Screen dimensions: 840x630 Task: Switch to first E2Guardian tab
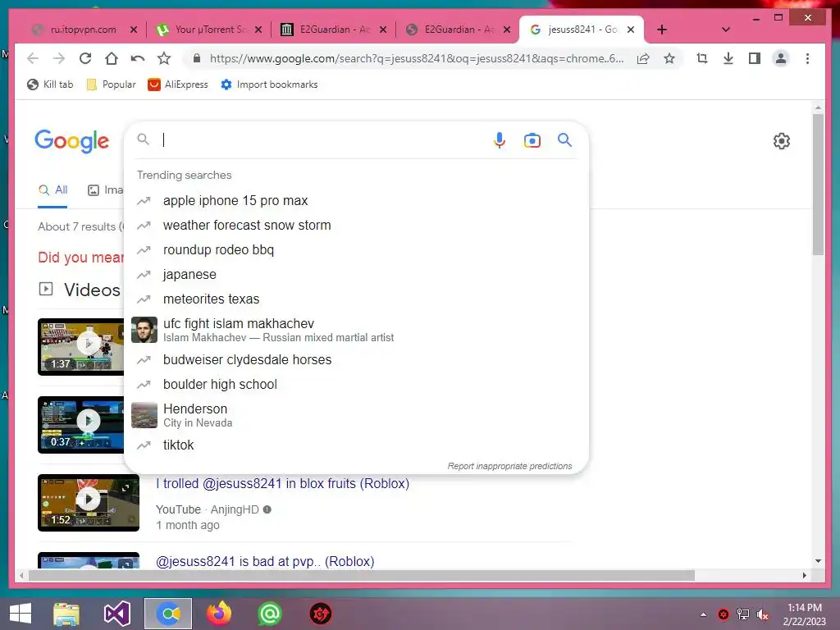(x=335, y=30)
